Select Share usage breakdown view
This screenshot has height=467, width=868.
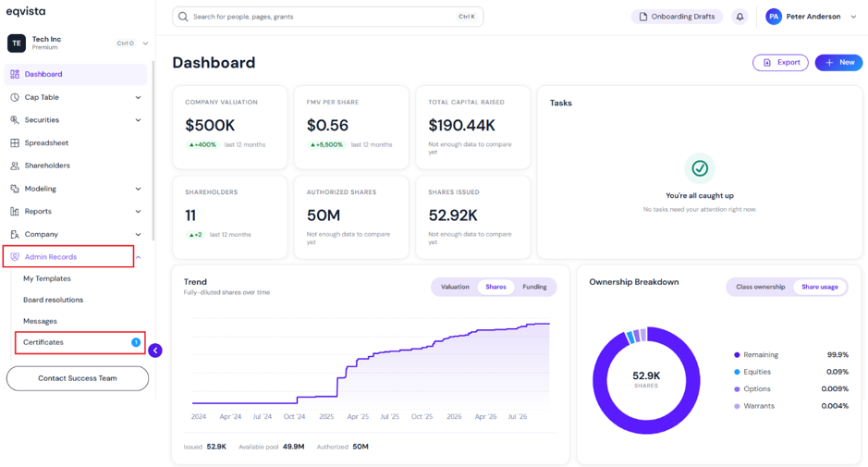pos(819,287)
